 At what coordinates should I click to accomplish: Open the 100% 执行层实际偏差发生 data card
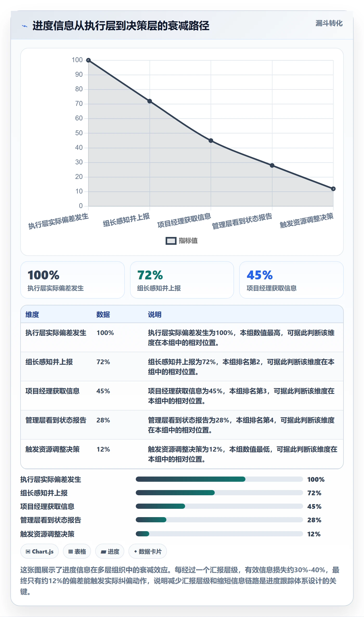[73, 280]
